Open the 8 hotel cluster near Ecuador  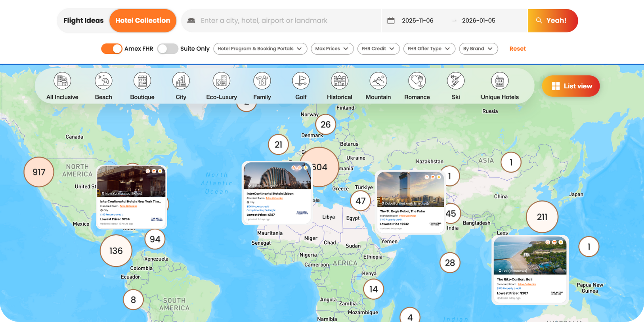[133, 300]
